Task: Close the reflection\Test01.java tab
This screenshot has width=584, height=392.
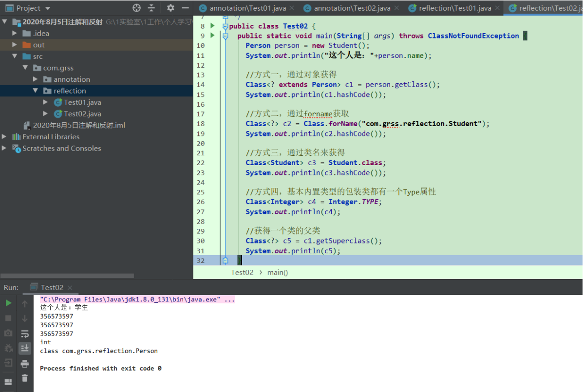Action: tap(497, 8)
